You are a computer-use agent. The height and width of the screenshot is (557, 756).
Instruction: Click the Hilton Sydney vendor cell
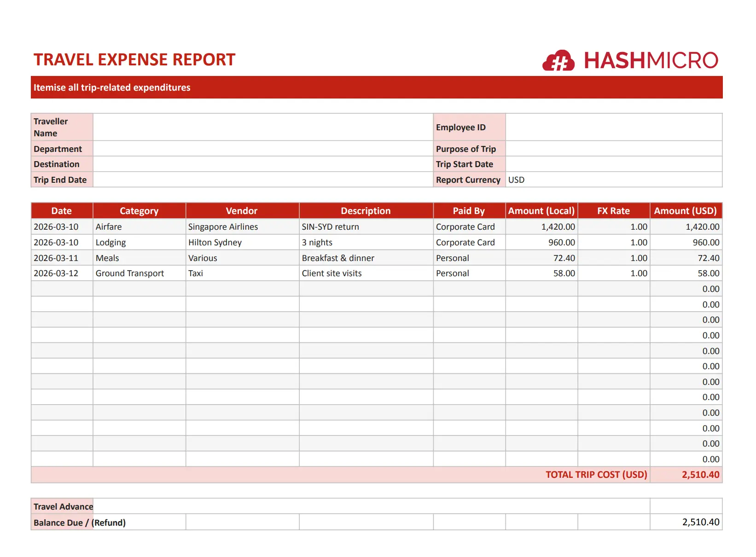[242, 243]
